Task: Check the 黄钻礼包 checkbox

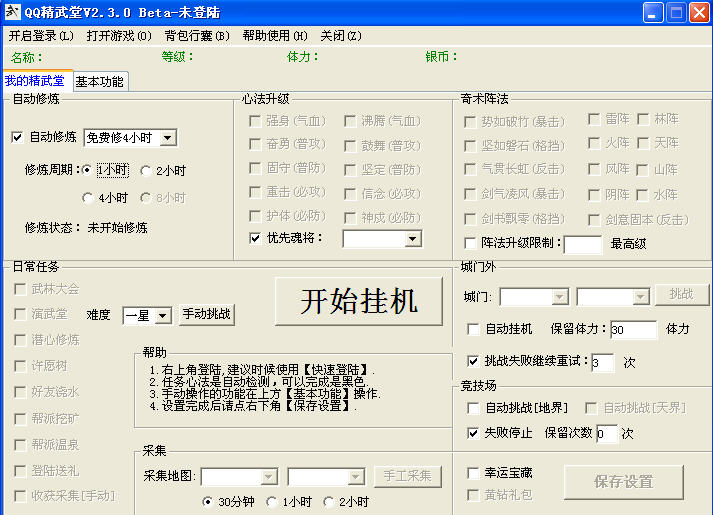Action: click(473, 495)
